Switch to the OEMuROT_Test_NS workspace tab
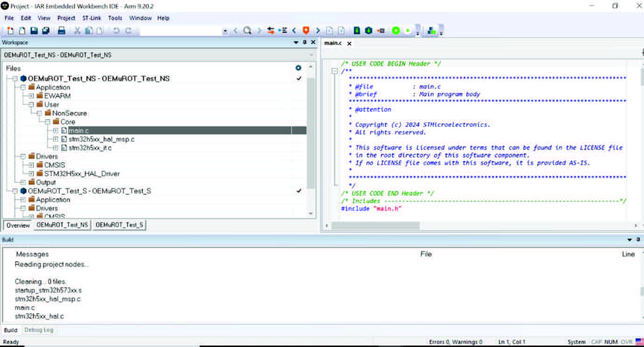 click(62, 225)
